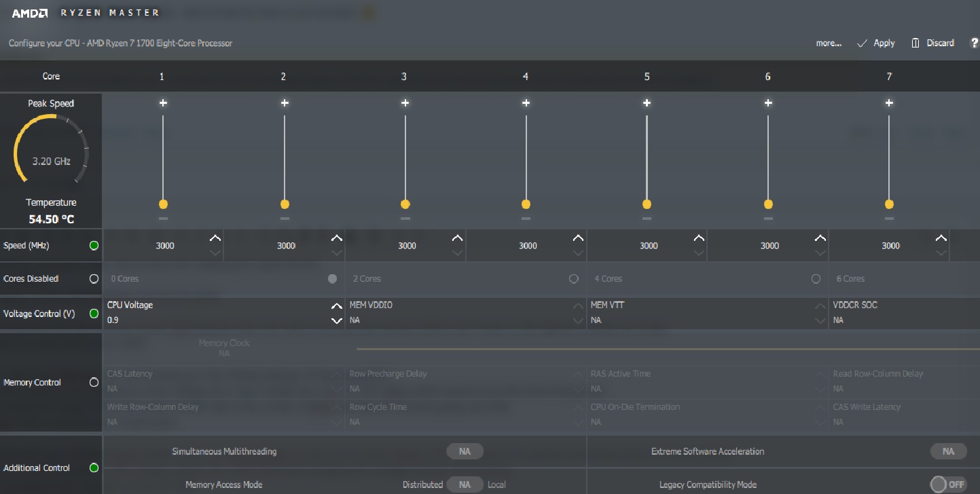Image resolution: width=980 pixels, height=494 pixels.
Task: Click the core 1 speed slider handle
Action: [163, 204]
